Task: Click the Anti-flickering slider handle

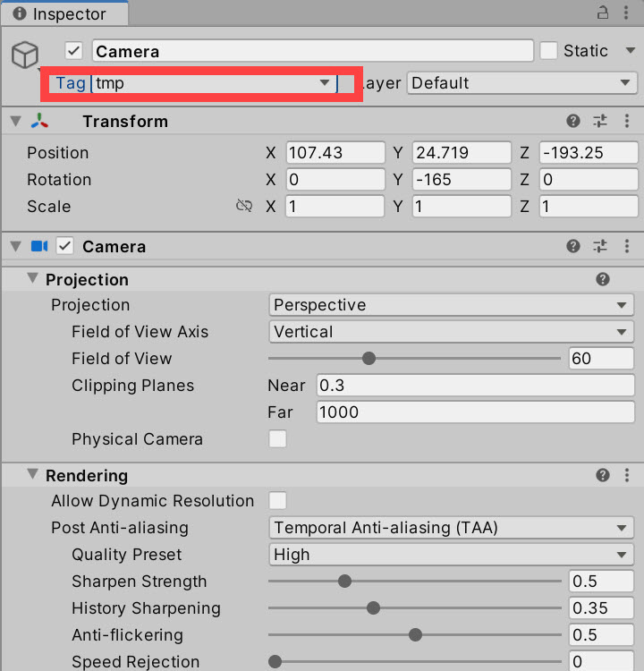Action: [415, 635]
